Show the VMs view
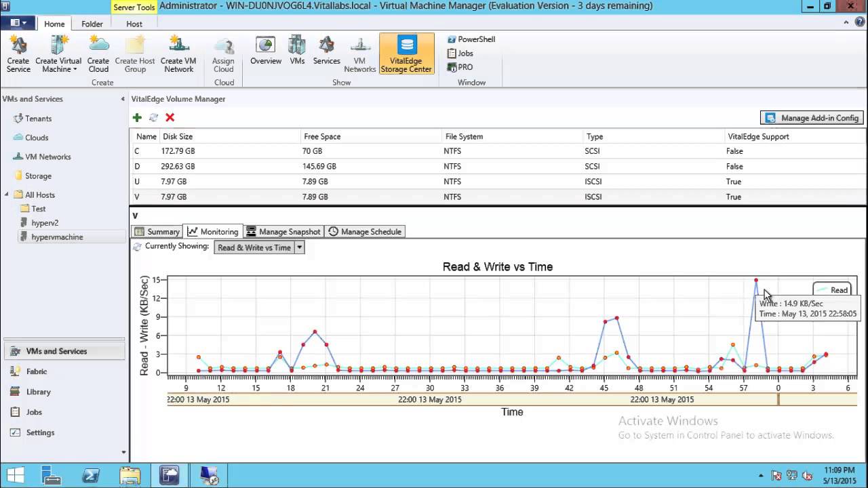The width and height of the screenshot is (868, 488). point(297,52)
